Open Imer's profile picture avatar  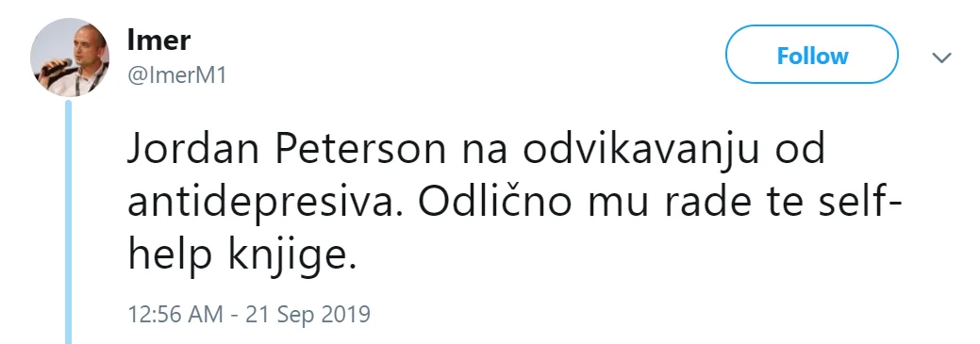[x=70, y=57]
